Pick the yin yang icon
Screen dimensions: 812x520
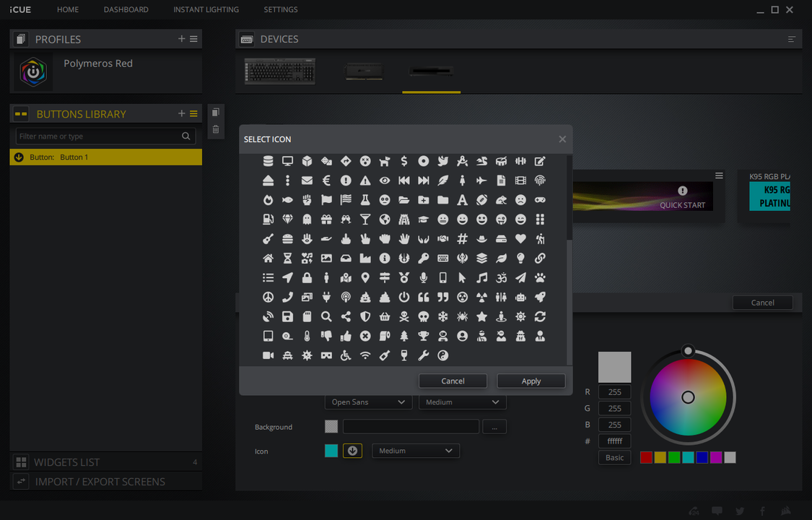click(x=442, y=355)
